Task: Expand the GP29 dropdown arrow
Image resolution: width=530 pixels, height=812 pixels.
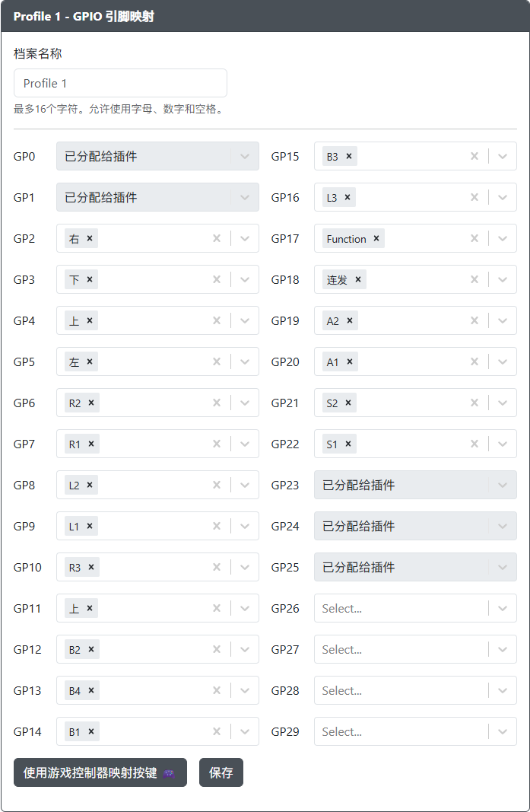Action: [x=503, y=731]
